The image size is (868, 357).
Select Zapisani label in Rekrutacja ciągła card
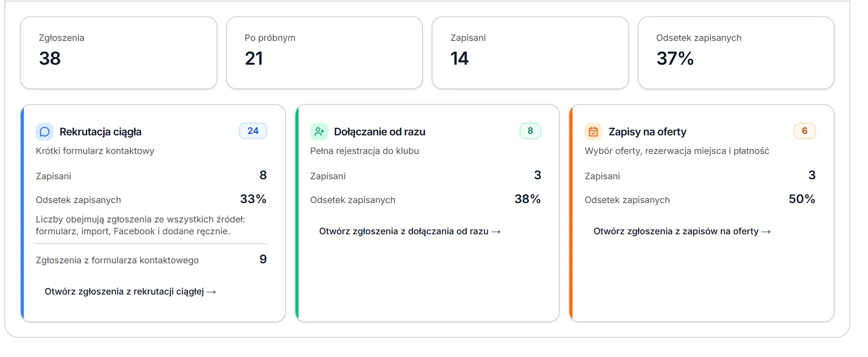coord(53,176)
